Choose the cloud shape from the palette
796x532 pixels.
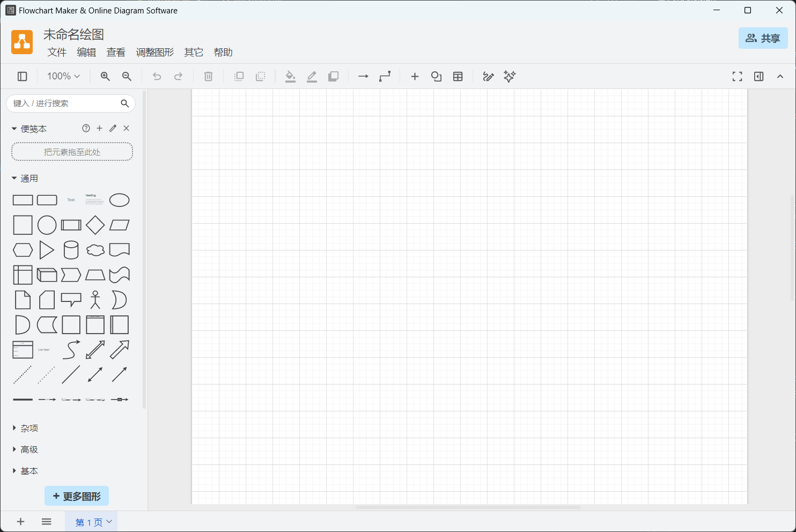point(95,250)
